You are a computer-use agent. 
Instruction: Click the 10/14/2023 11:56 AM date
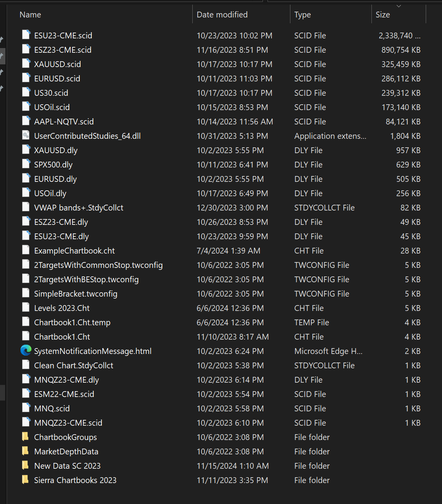tap(235, 122)
